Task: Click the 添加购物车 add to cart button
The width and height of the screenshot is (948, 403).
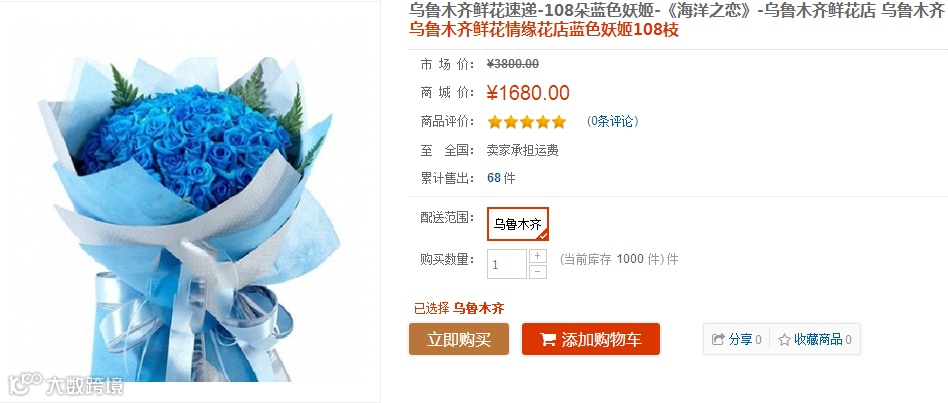Action: point(591,339)
